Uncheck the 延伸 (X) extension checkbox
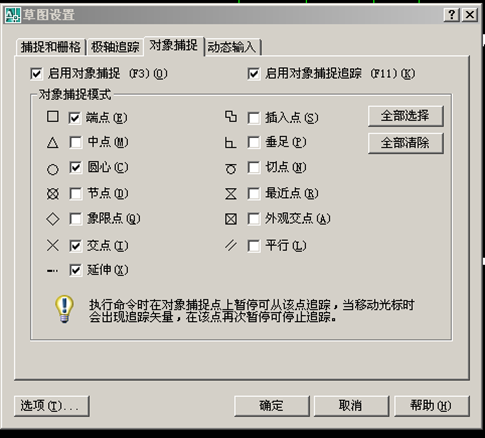The width and height of the screenshot is (485, 438). tap(76, 270)
